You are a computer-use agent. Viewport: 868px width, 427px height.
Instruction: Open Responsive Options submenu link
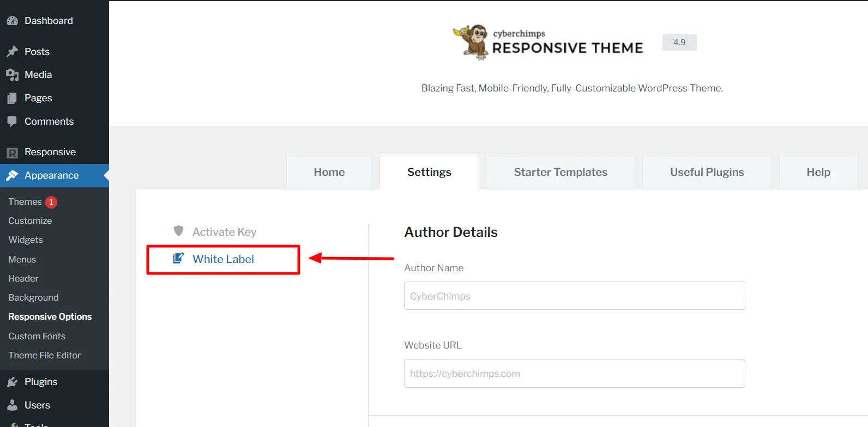click(x=50, y=316)
